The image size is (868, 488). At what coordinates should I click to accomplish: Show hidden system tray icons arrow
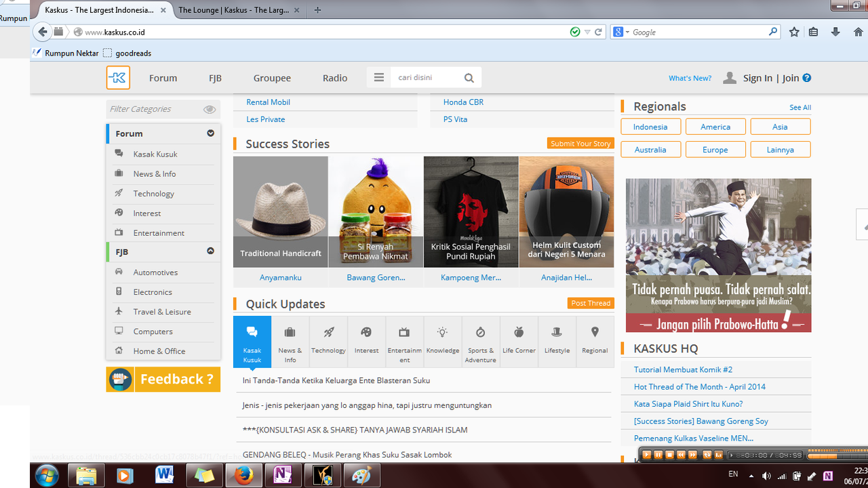(x=751, y=476)
